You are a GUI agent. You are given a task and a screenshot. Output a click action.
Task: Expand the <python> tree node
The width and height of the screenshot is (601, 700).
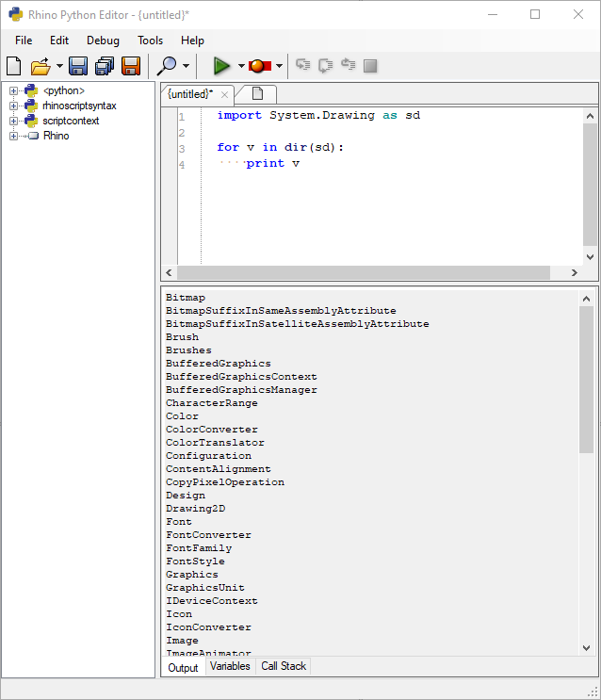(13, 90)
